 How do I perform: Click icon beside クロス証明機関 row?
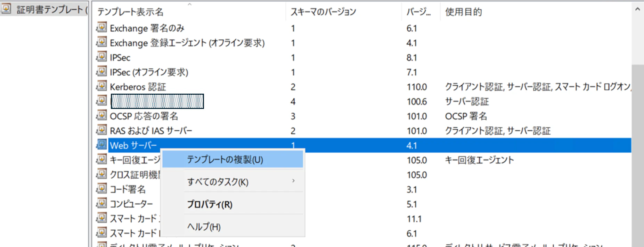pyautogui.click(x=101, y=174)
